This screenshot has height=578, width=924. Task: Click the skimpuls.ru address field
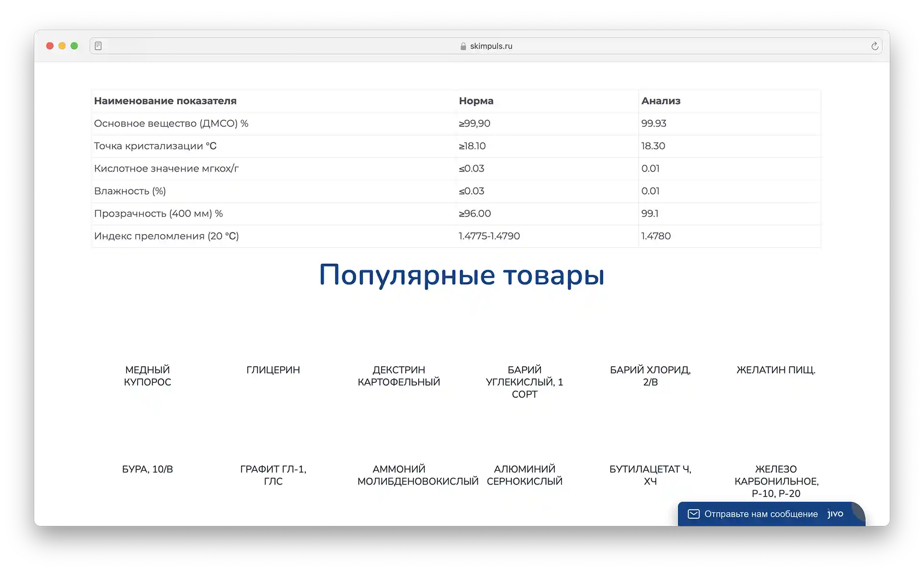coord(486,46)
